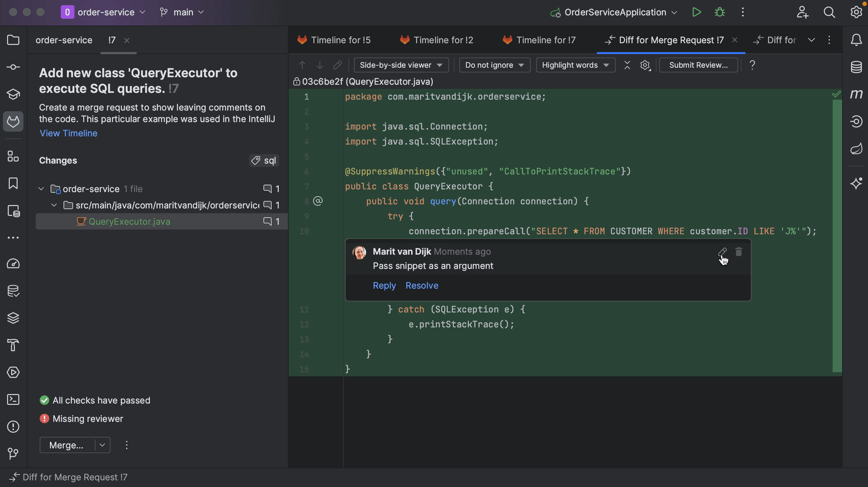Select QueryExecutor.java in the Changes tree
The height and width of the screenshot is (487, 868).
pyautogui.click(x=129, y=221)
